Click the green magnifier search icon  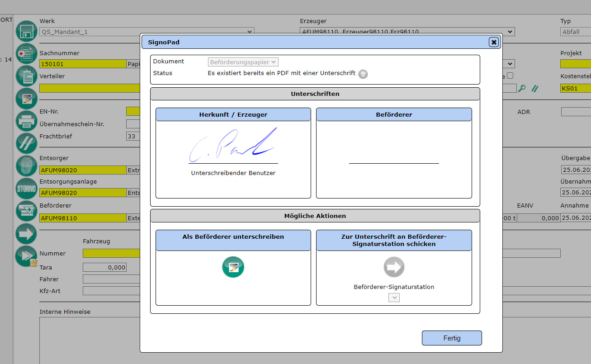522,89
